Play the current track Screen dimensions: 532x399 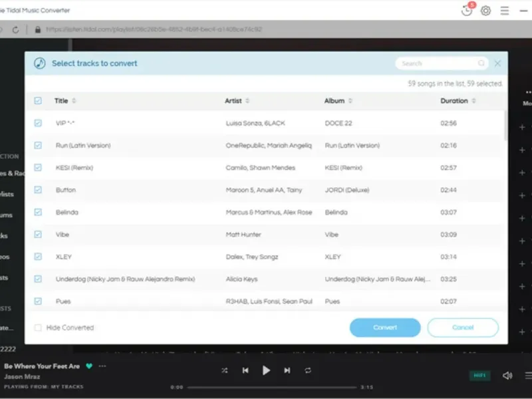(267, 370)
